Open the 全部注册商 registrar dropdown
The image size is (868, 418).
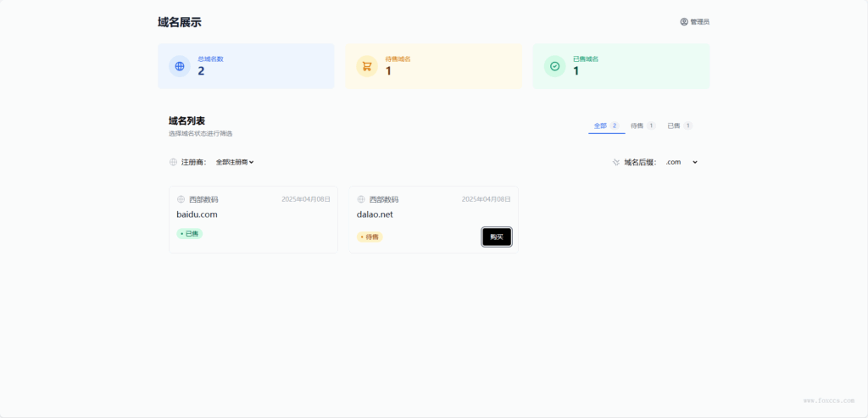click(235, 162)
